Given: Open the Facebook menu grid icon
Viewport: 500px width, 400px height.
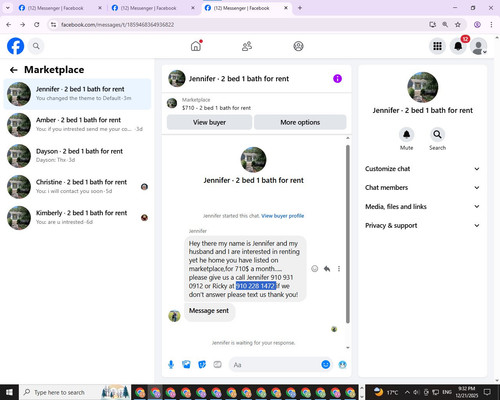Looking at the screenshot, I should pyautogui.click(x=437, y=46).
